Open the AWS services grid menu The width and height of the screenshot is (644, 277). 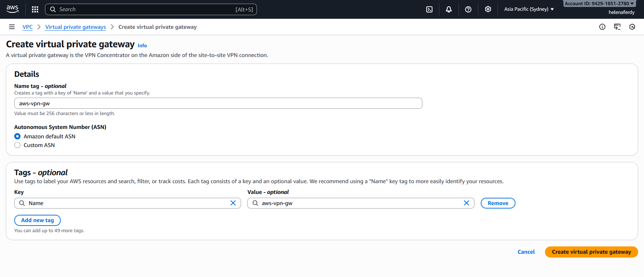(x=35, y=9)
